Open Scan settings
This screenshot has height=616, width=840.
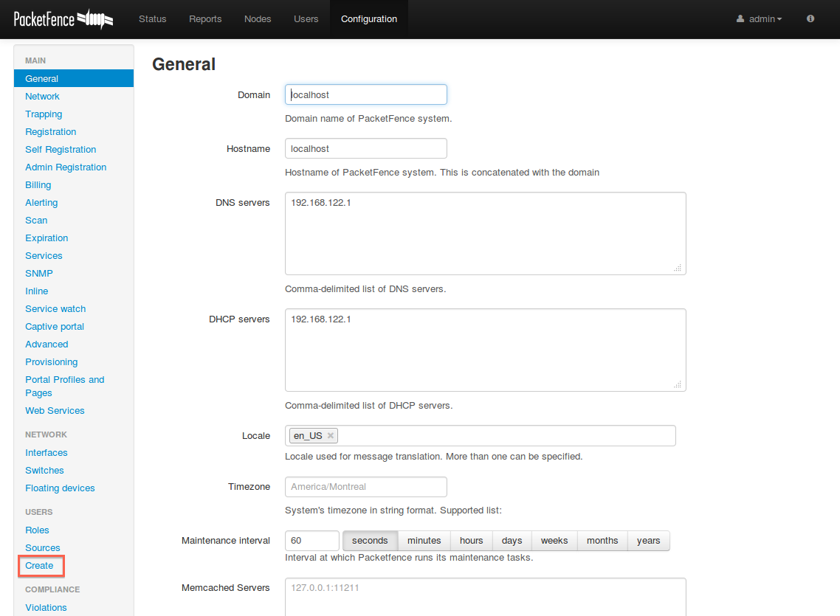click(36, 220)
